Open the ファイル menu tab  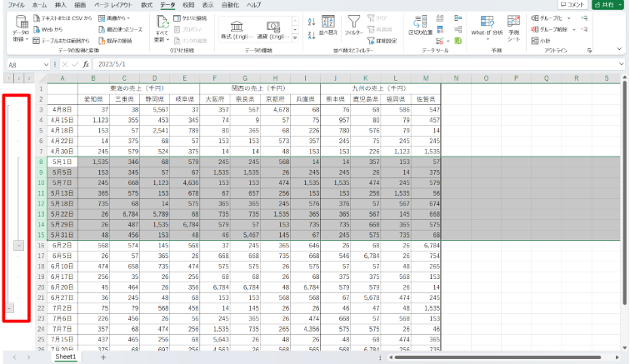tap(17, 5)
